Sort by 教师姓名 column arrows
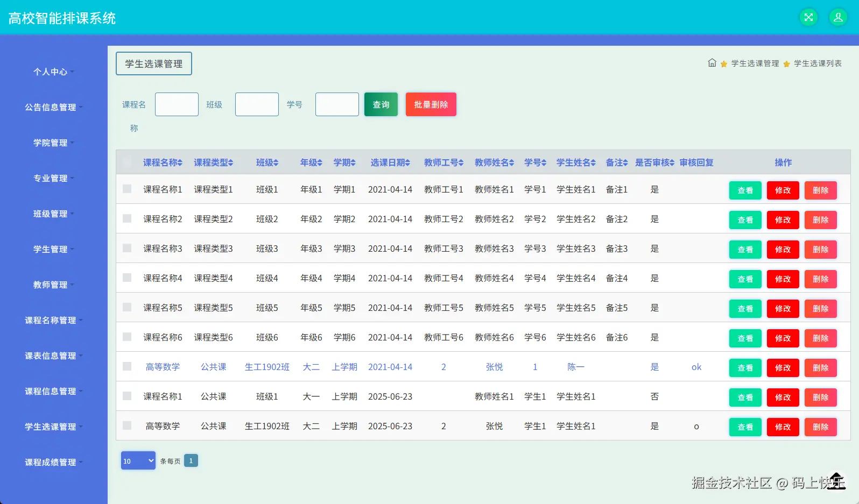The image size is (859, 504). tap(512, 162)
